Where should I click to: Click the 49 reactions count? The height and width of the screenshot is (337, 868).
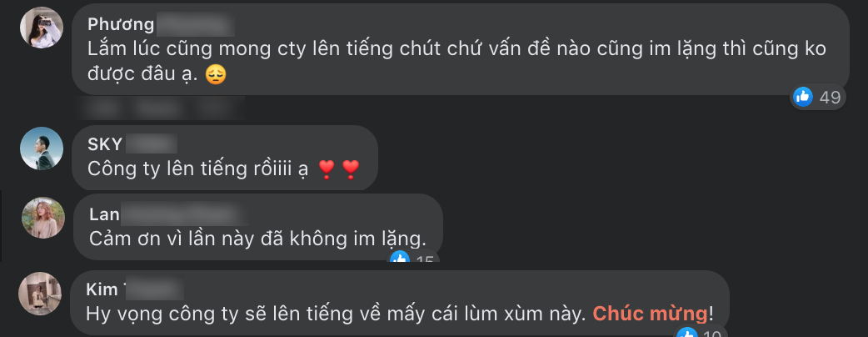pos(830,98)
